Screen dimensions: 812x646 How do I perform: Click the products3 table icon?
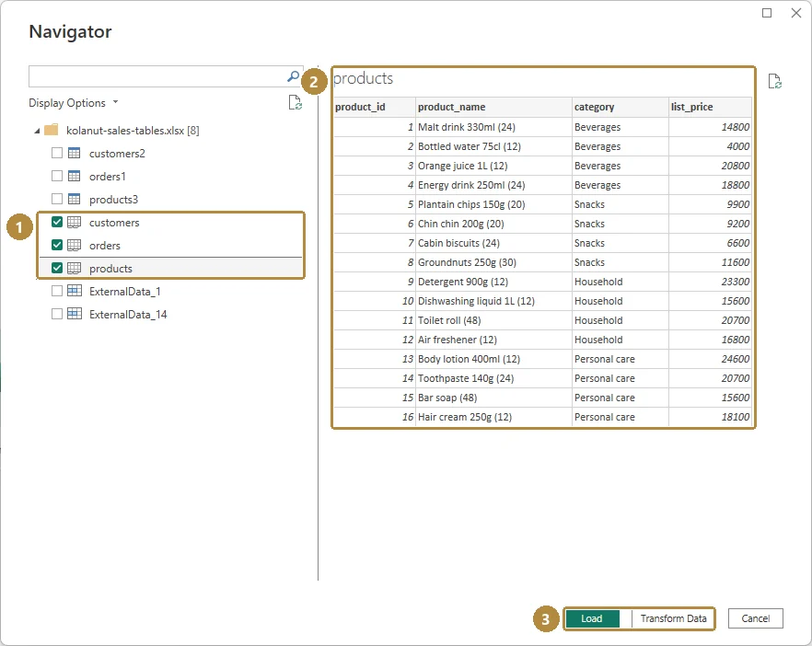pos(74,199)
